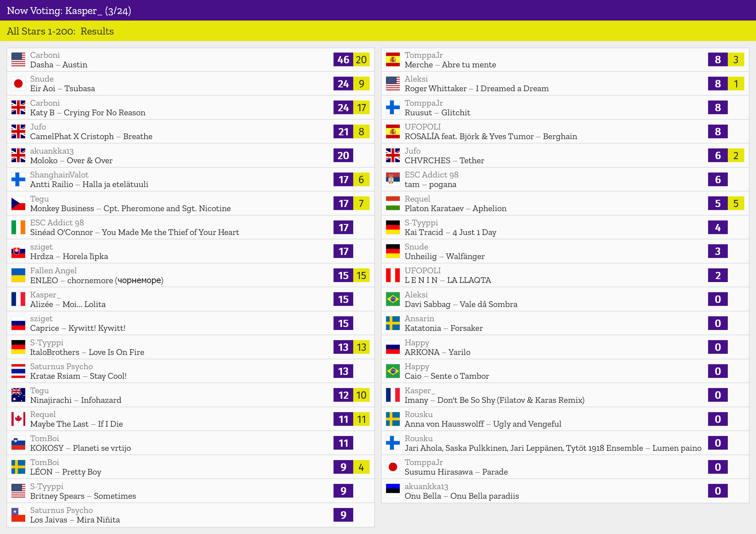Select the song 'Maybe The Last – If I Die'
This screenshot has width=756, height=534.
tap(76, 424)
